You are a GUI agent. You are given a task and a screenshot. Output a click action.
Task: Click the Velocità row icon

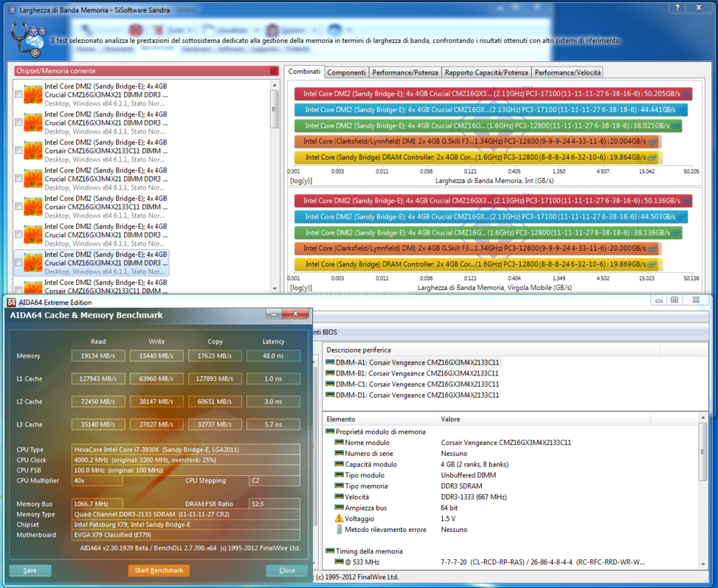click(x=339, y=497)
